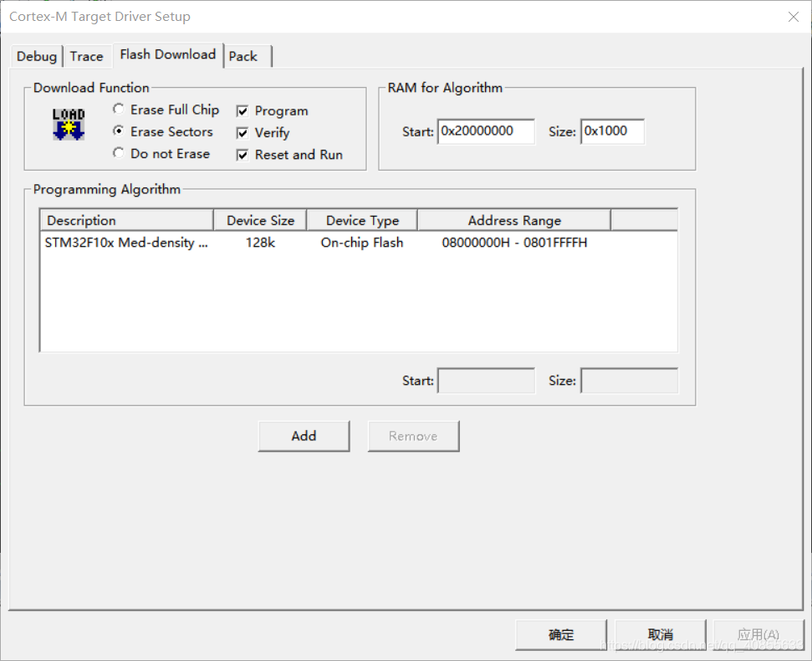Click the Programming Algorithm Start field
Screen dimensions: 812x661
[486, 381]
